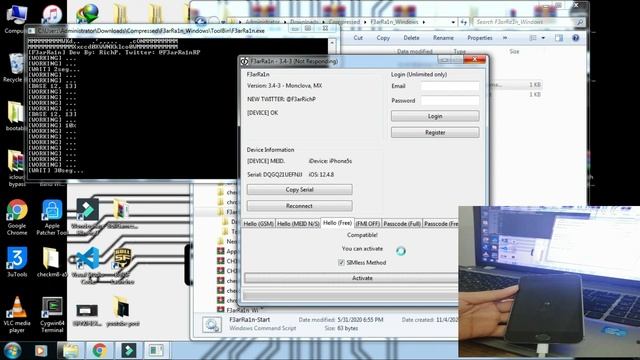Focus the Password input field
640x360 pixels.
450,100
